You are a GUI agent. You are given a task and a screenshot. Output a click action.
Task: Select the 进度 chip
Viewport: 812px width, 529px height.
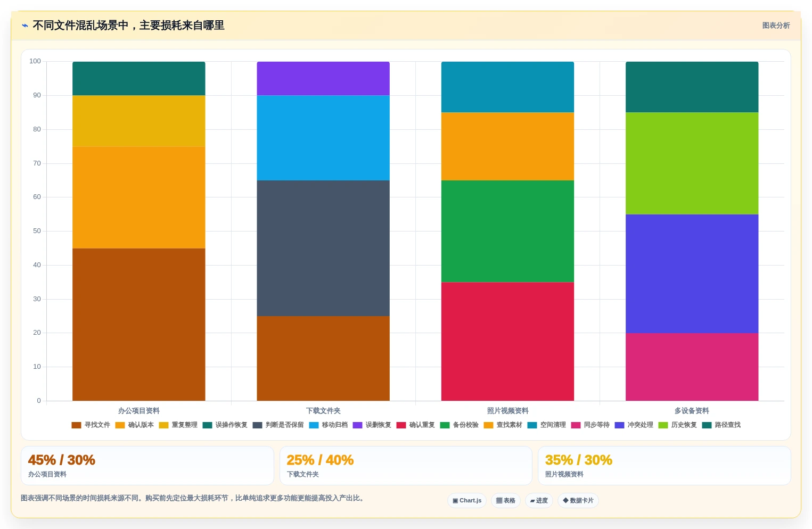point(539,500)
